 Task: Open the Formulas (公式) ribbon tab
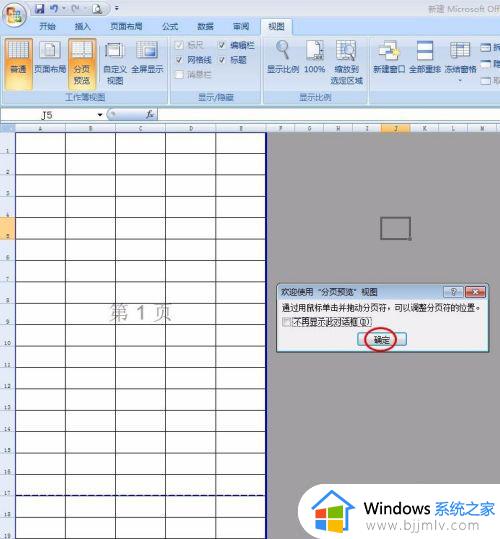point(170,26)
